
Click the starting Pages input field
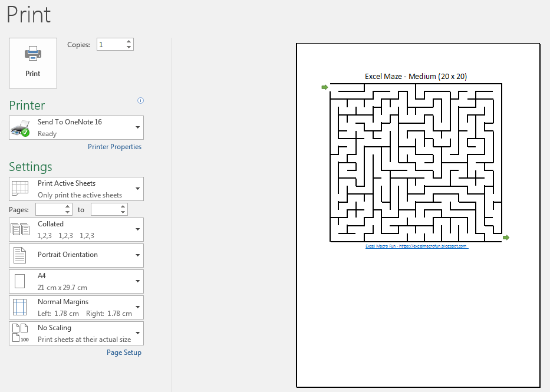pyautogui.click(x=50, y=209)
